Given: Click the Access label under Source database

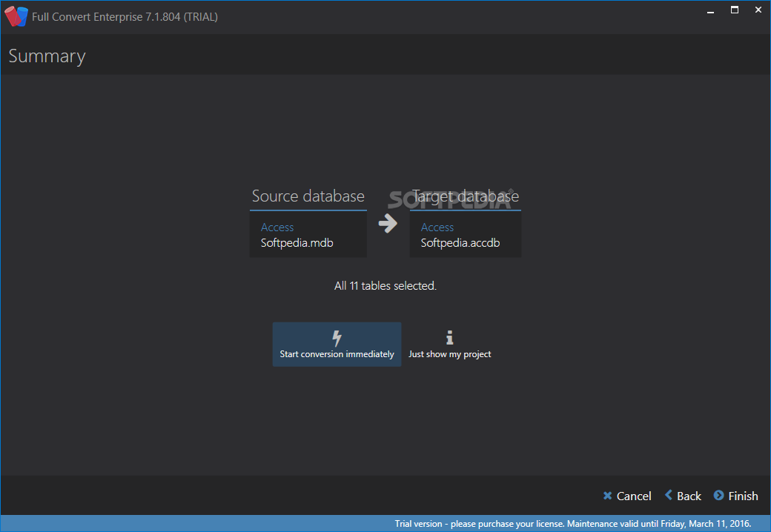Looking at the screenshot, I should pyautogui.click(x=277, y=227).
